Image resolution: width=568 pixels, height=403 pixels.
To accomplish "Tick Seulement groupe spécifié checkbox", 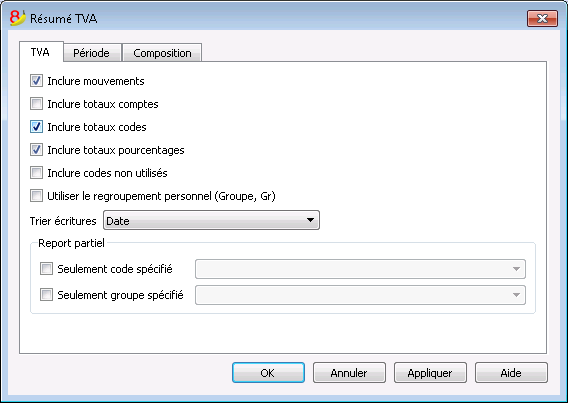I will coord(46,295).
